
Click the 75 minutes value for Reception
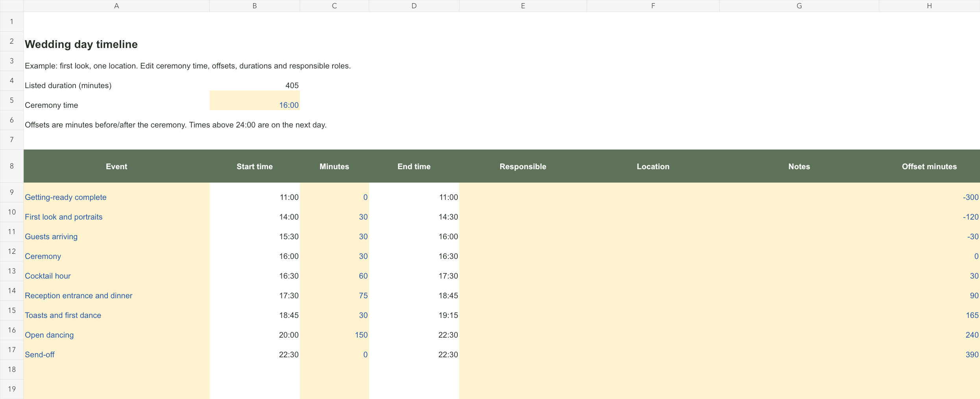coord(334,291)
